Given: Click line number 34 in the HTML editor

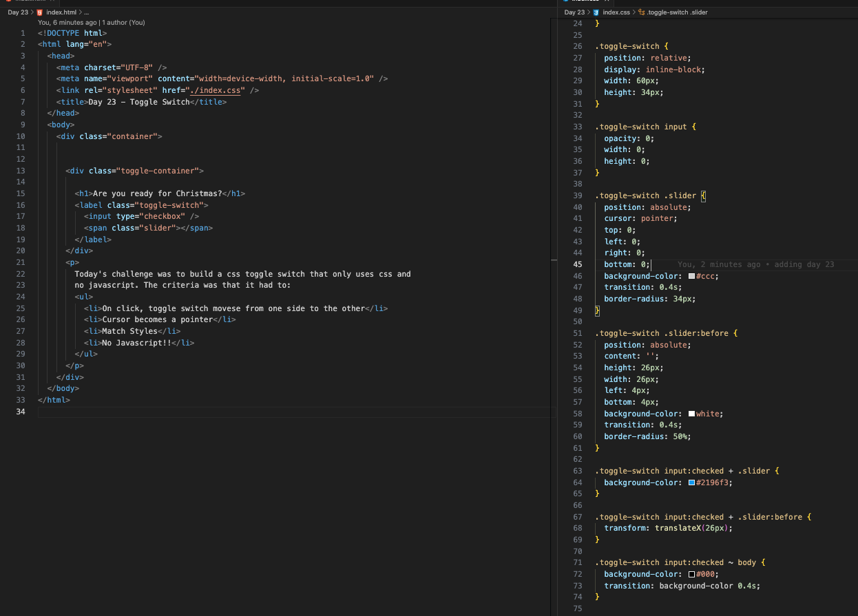Looking at the screenshot, I should (21, 412).
